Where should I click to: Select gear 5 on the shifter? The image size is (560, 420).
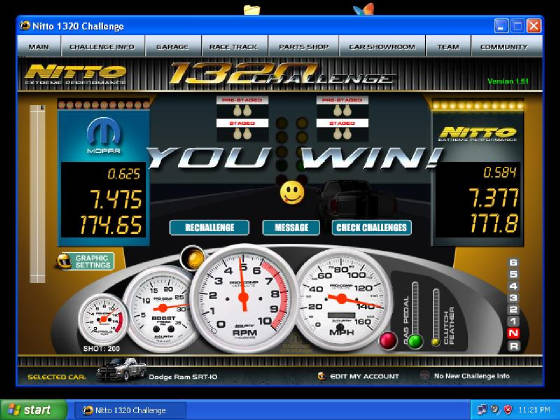pos(513,274)
